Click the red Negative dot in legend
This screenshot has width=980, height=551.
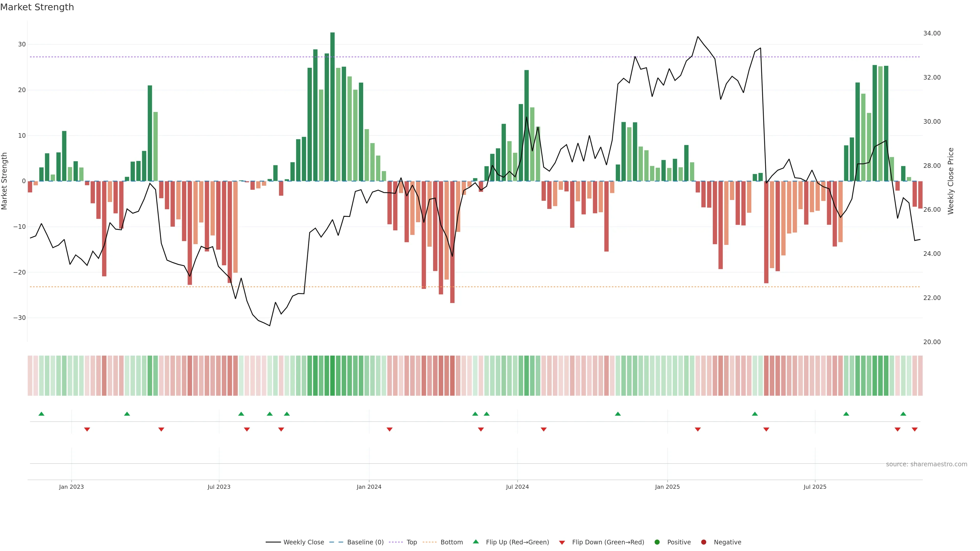coord(703,542)
